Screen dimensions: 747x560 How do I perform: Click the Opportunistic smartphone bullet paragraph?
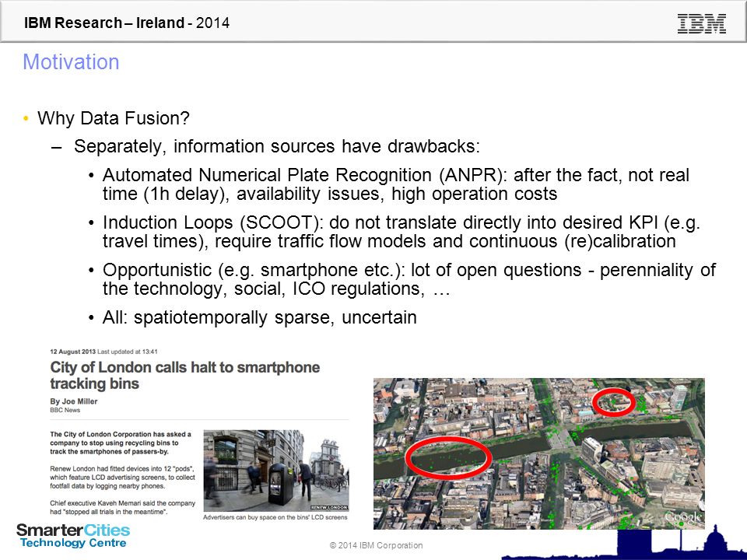coord(409,279)
